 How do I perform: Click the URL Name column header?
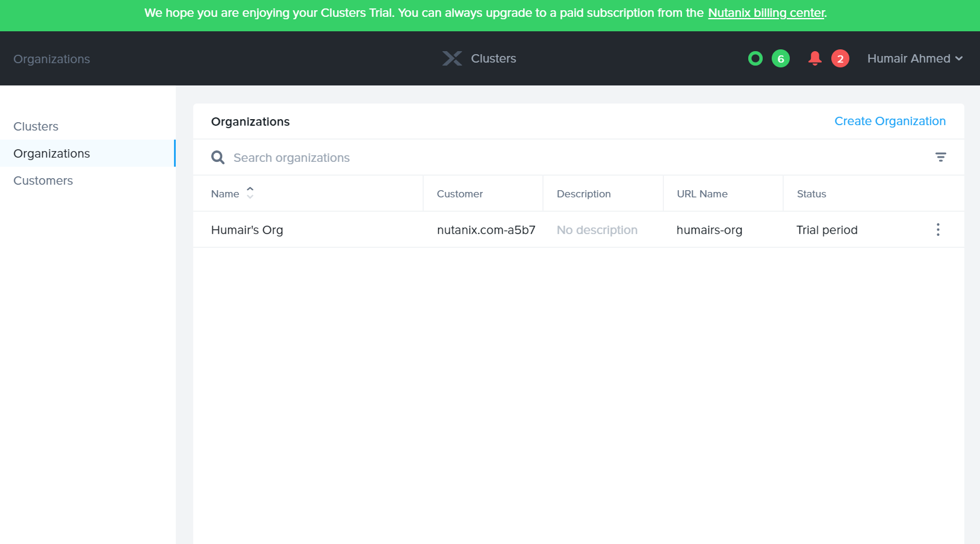702,194
